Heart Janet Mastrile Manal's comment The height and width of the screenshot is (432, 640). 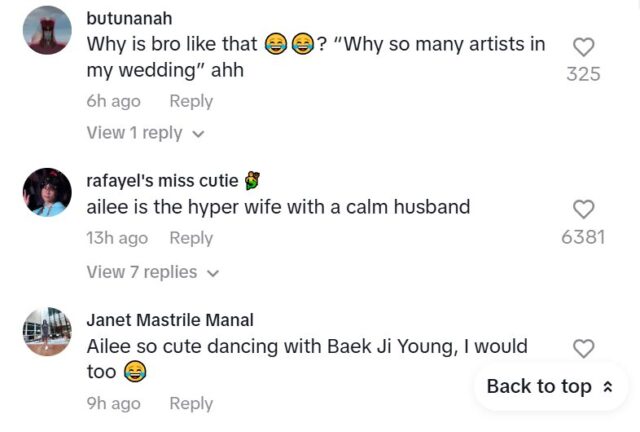pos(583,348)
